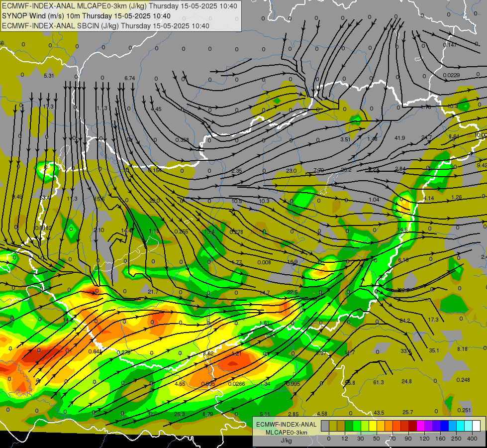Click the SYNOP Wind 10m header line
Viewport: 487px width, 448px height.
[86, 16]
